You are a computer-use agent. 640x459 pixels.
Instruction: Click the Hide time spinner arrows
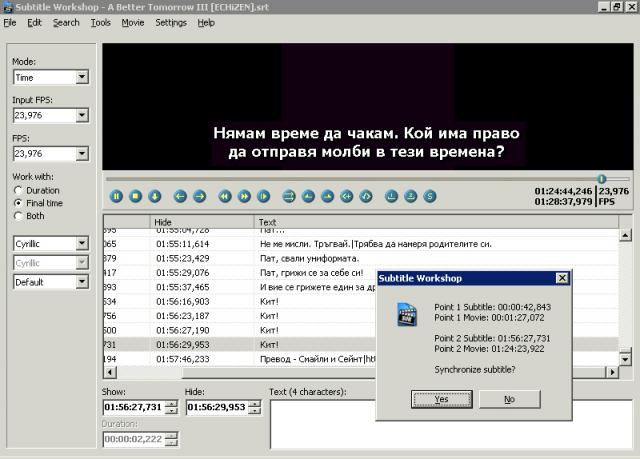(x=255, y=407)
